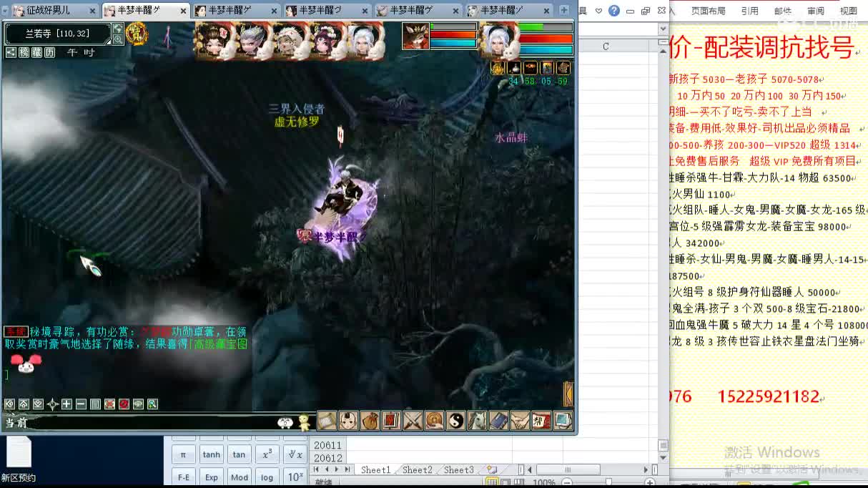Click the chat list icon

click(x=95, y=404)
